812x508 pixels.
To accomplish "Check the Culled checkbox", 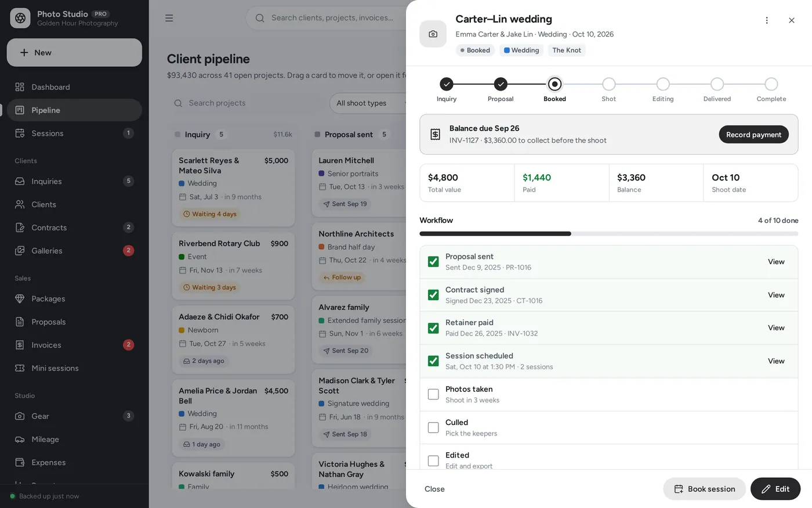I will tap(433, 427).
